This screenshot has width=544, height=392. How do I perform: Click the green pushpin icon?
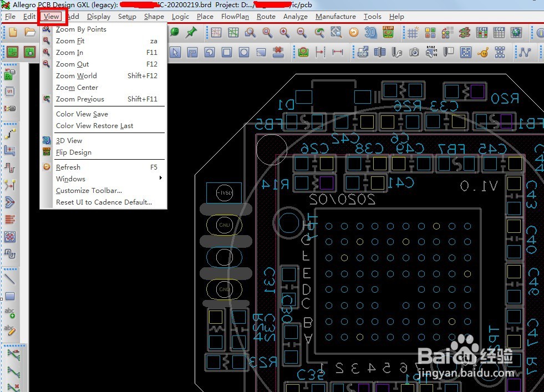(191, 33)
